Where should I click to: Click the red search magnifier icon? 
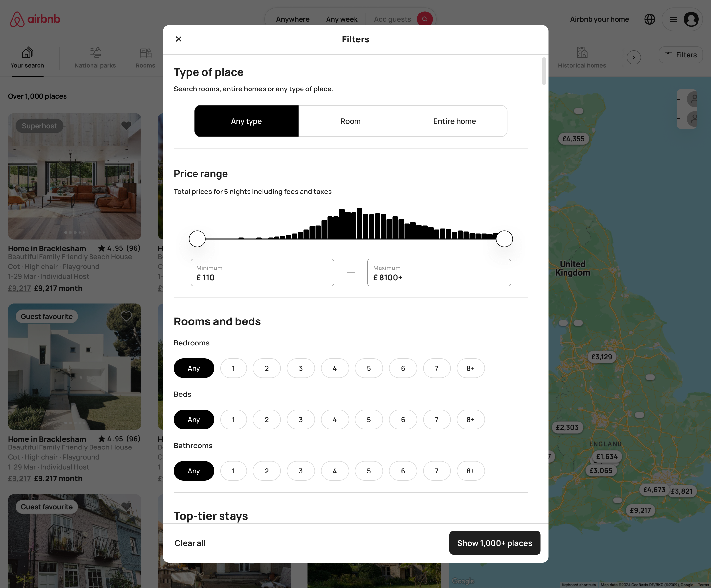pos(424,19)
